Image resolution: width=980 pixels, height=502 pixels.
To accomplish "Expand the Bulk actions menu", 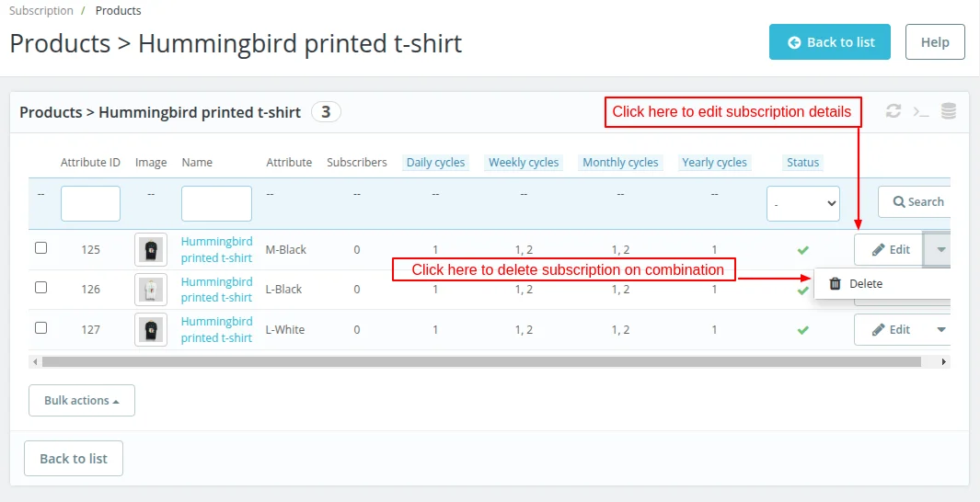I will tap(82, 401).
